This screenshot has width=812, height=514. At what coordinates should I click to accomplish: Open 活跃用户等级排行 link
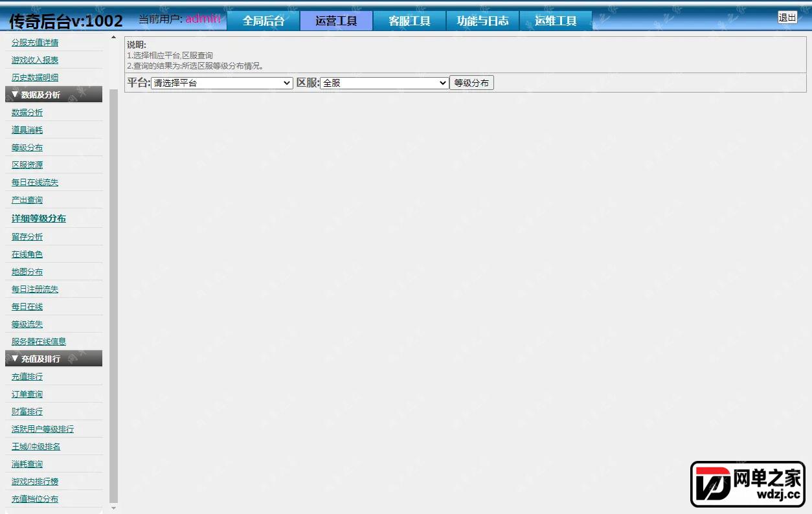click(x=43, y=429)
